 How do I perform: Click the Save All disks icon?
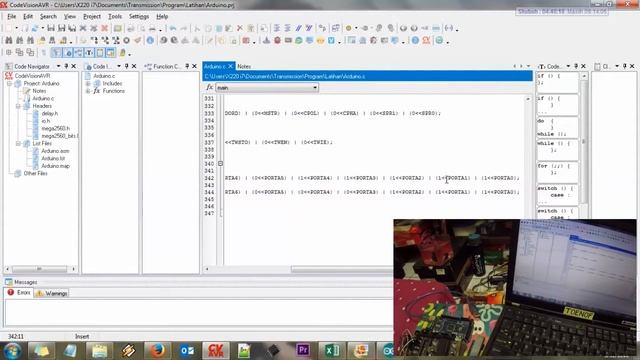click(72, 28)
